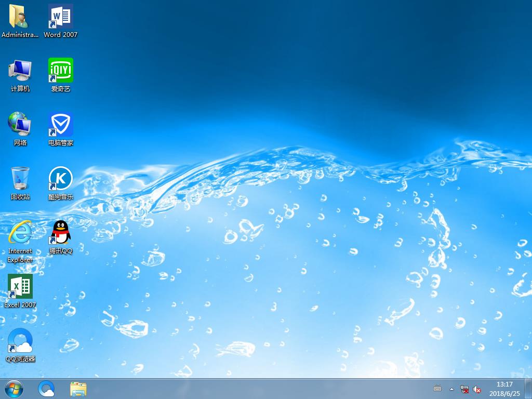
Task: Open the Word 2007 desktop shortcut
Action: coord(60,17)
